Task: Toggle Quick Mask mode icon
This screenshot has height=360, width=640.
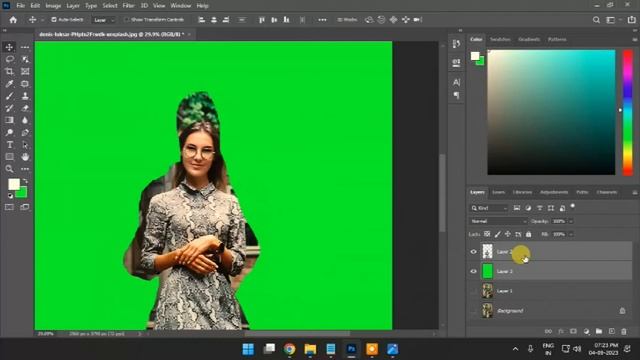Action: pos(9,207)
